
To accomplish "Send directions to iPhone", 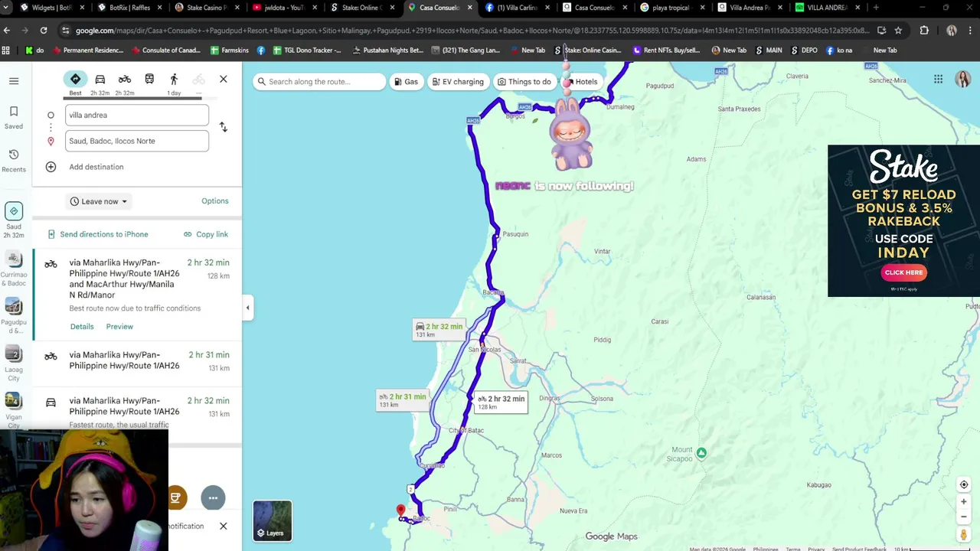I will click(x=98, y=234).
